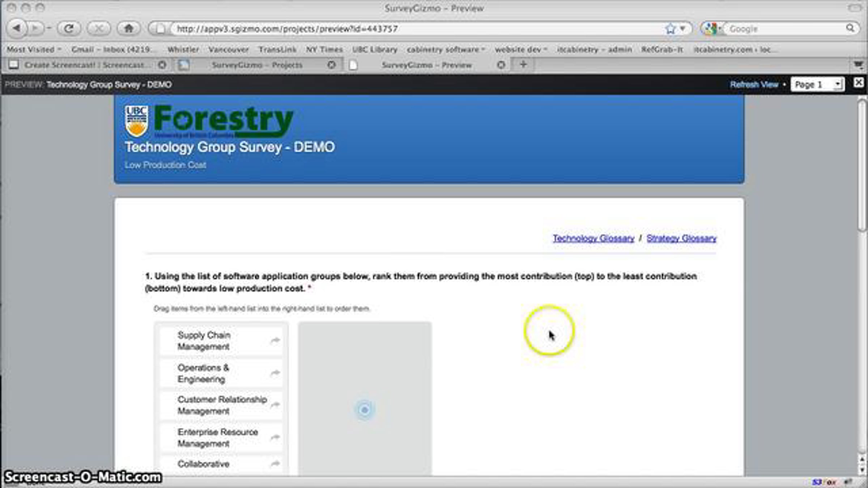Click Refresh View in preview bar

point(754,85)
